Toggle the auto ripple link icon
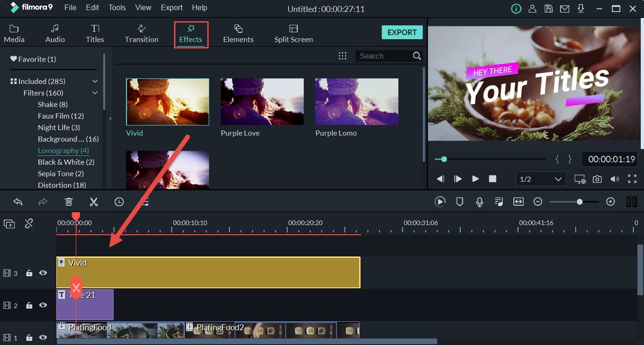The image size is (644, 345). (x=29, y=224)
